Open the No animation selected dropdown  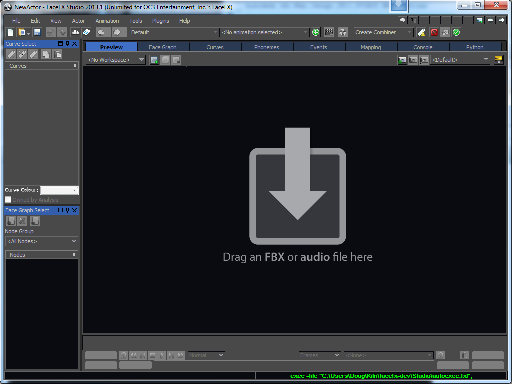pos(264,32)
